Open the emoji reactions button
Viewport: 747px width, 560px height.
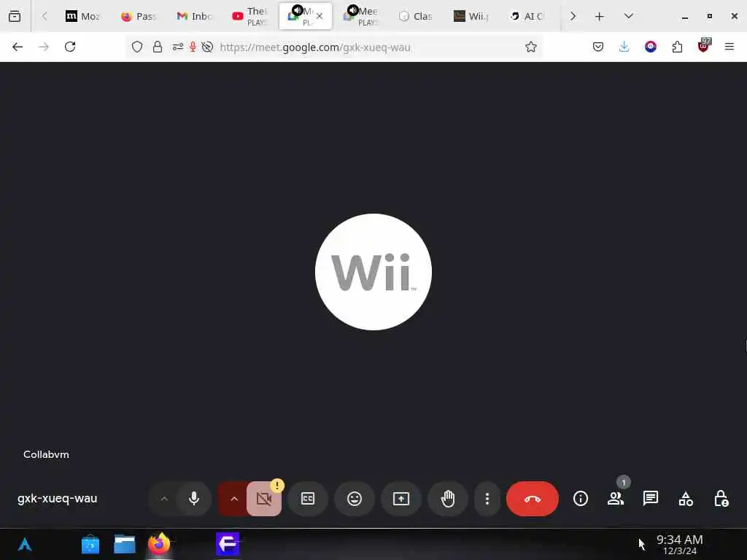click(x=355, y=499)
